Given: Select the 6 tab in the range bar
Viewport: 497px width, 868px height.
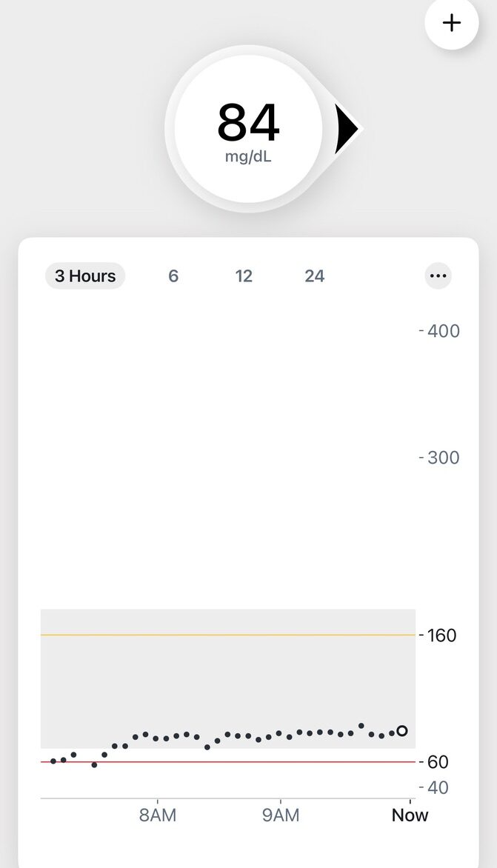Looking at the screenshot, I should 173,276.
